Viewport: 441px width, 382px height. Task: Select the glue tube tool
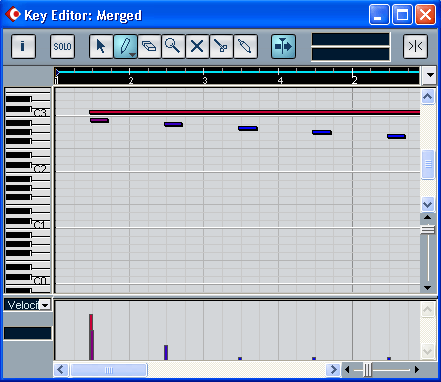(x=245, y=46)
